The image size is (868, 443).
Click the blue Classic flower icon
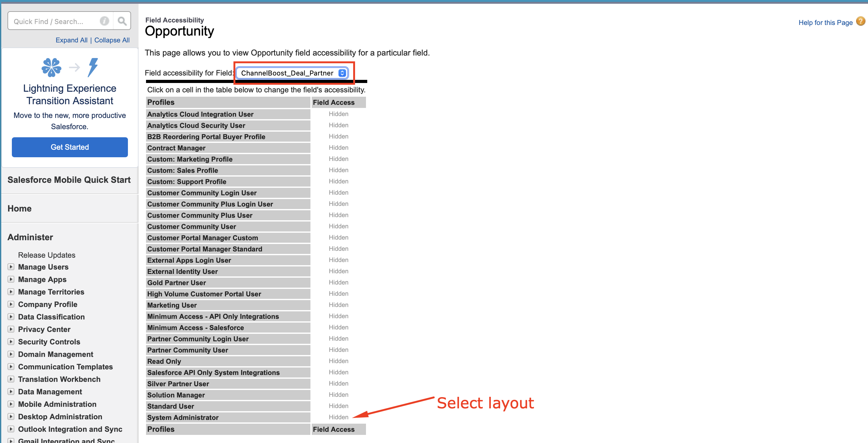tap(51, 67)
